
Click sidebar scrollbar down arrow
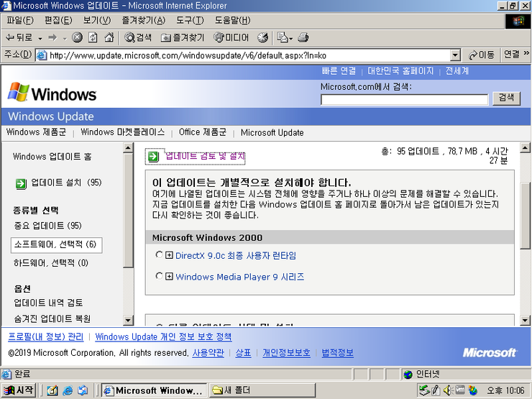(128, 320)
